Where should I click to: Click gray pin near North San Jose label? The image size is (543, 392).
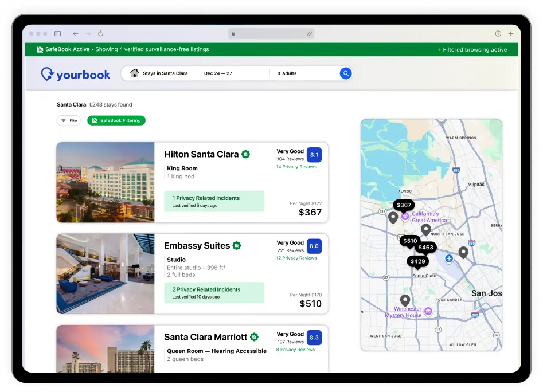425,229
